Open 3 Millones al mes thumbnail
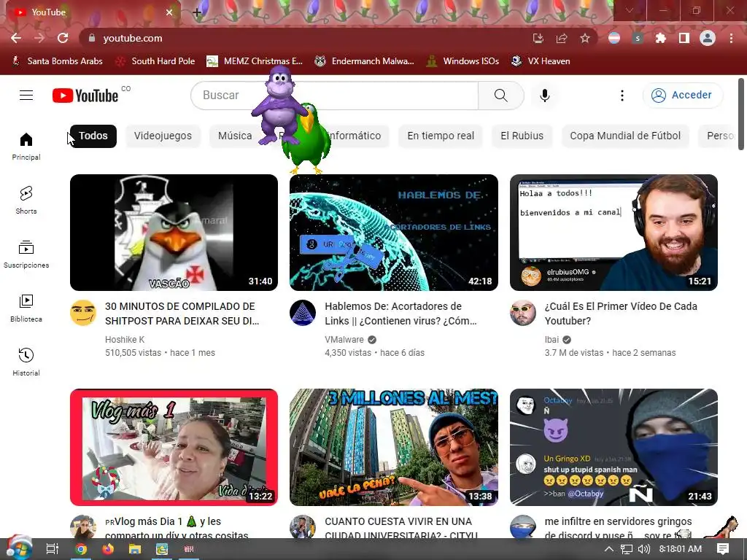Screen dimensions: 747x560 click(393, 447)
